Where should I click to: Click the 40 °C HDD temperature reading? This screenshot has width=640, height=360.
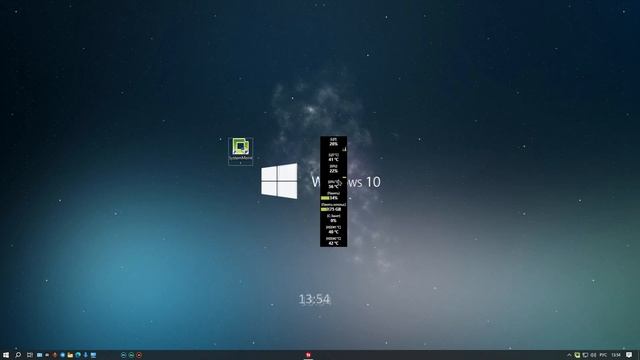[333, 232]
